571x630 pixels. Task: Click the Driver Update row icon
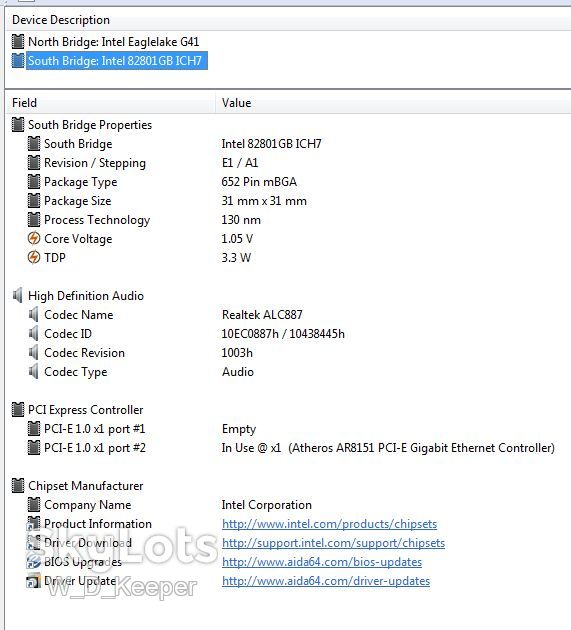click(34, 580)
